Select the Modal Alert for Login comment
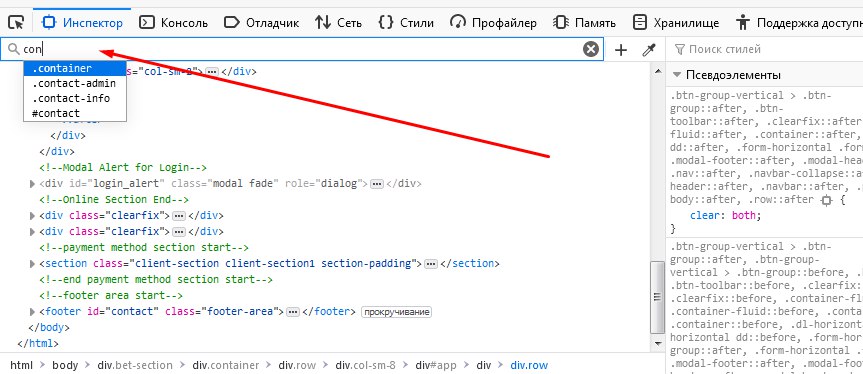Viewport: 863px width, 374px height. coord(123,167)
